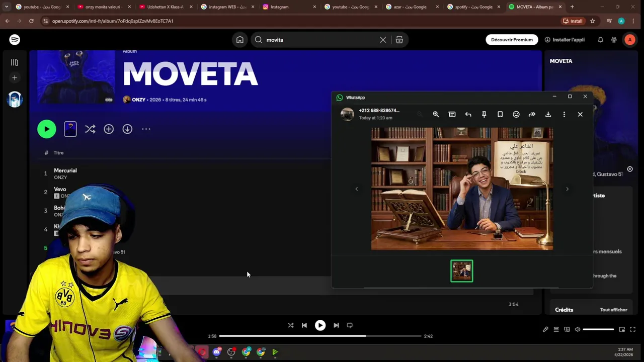Adjust the Spotify volume slider
The height and width of the screenshot is (362, 644).
[598, 329]
